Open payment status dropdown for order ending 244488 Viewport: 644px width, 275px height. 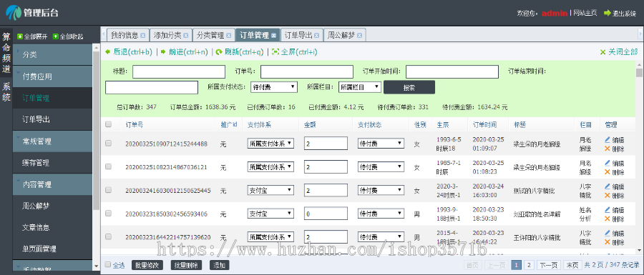pos(381,144)
